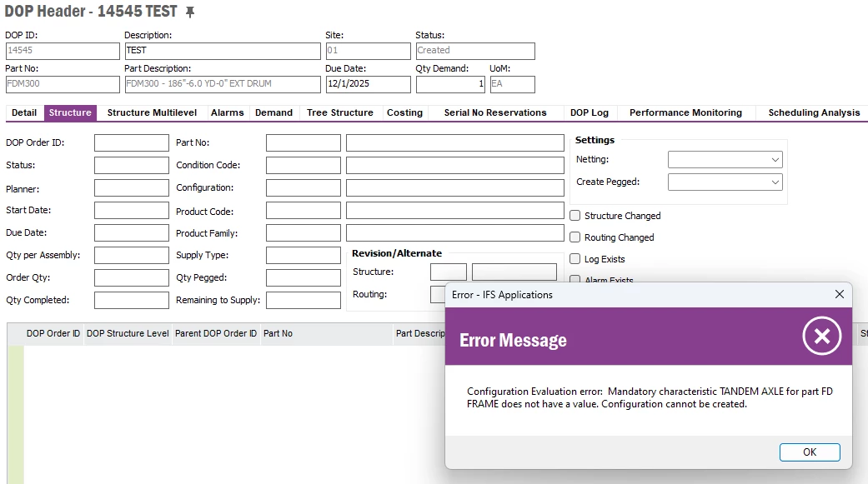Click the Qty Demand field
This screenshot has width=868, height=484.
coord(450,84)
